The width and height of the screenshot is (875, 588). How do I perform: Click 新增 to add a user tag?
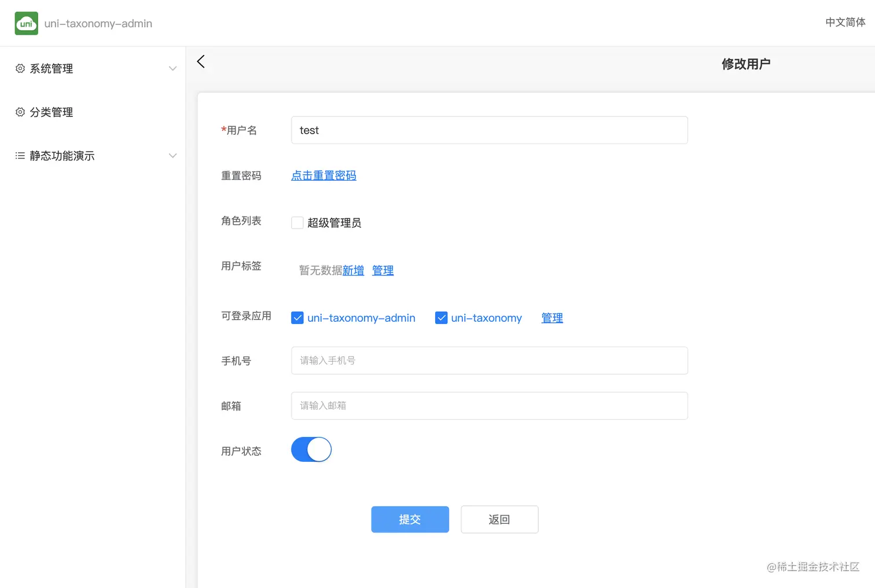click(354, 270)
